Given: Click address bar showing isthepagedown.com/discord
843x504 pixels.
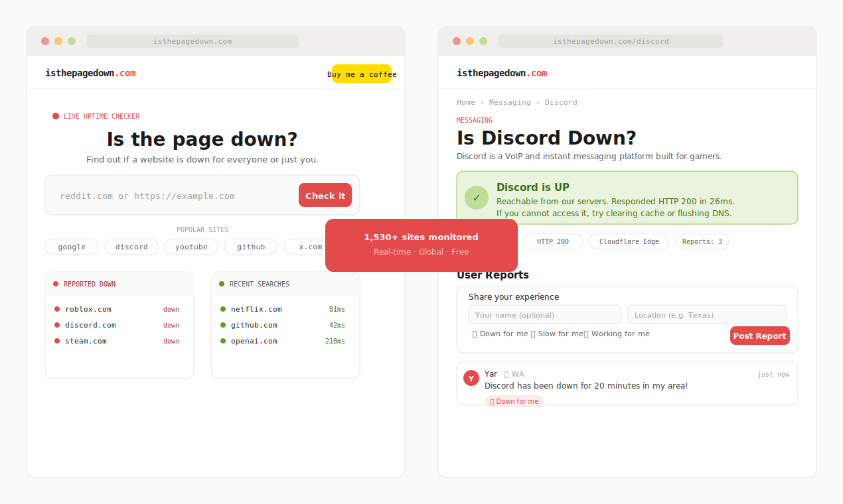Looking at the screenshot, I should [x=611, y=41].
